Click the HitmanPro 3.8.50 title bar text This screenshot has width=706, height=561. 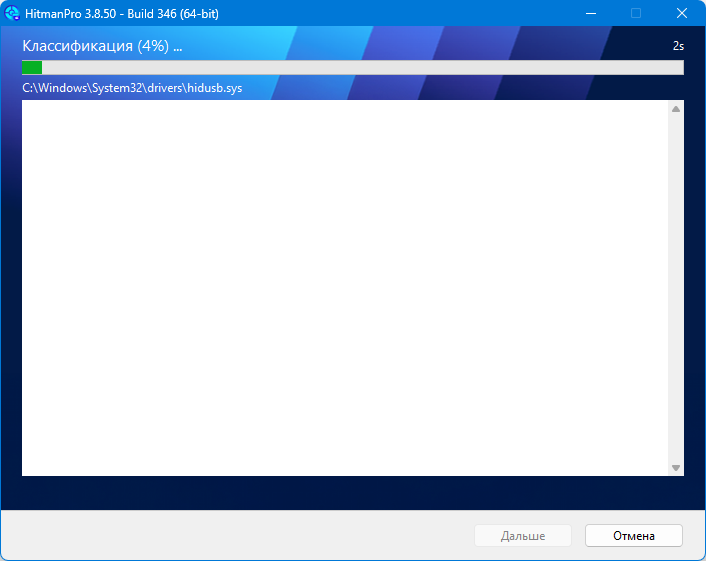point(122,14)
